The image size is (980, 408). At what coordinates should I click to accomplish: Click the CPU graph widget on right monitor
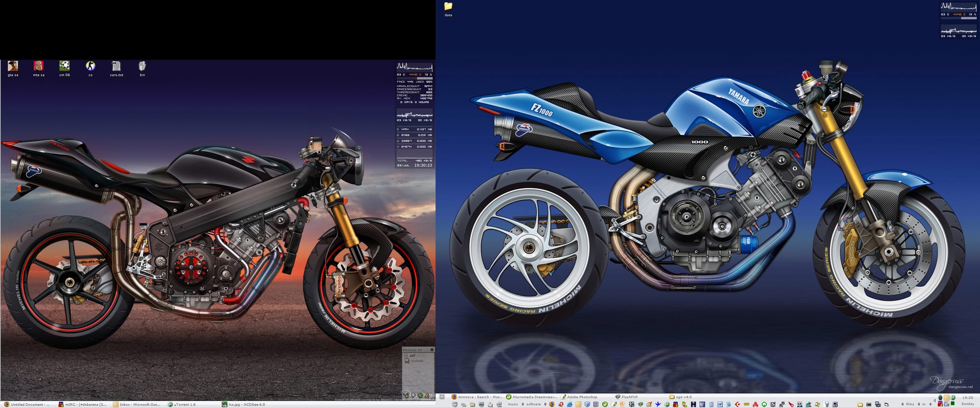[959, 7]
